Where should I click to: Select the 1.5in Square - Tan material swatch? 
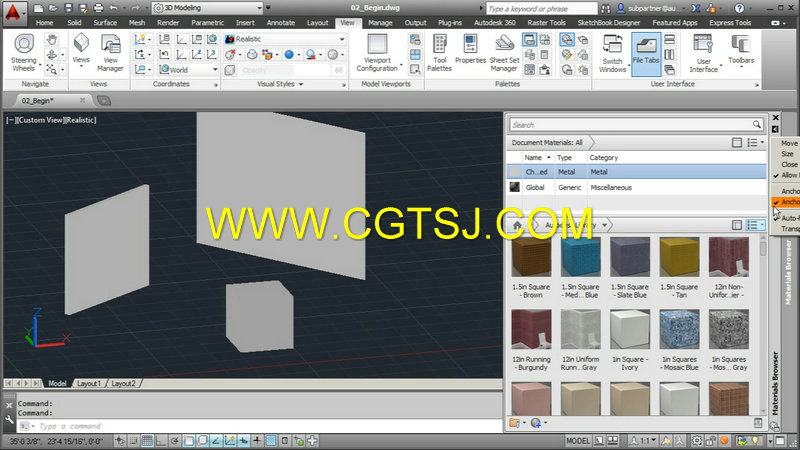[680, 257]
